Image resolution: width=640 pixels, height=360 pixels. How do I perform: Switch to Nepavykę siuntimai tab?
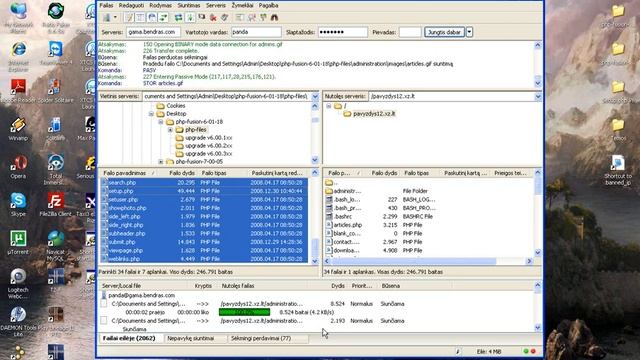click(196, 338)
